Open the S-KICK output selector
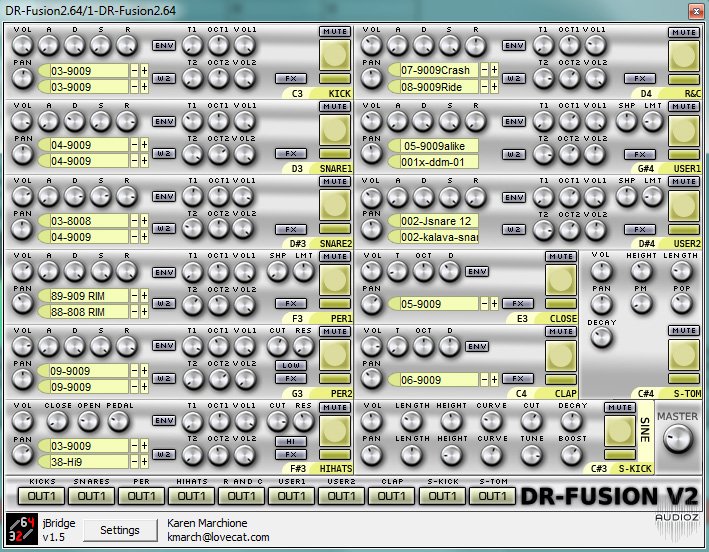The height and width of the screenshot is (552, 709). pyautogui.click(x=442, y=496)
